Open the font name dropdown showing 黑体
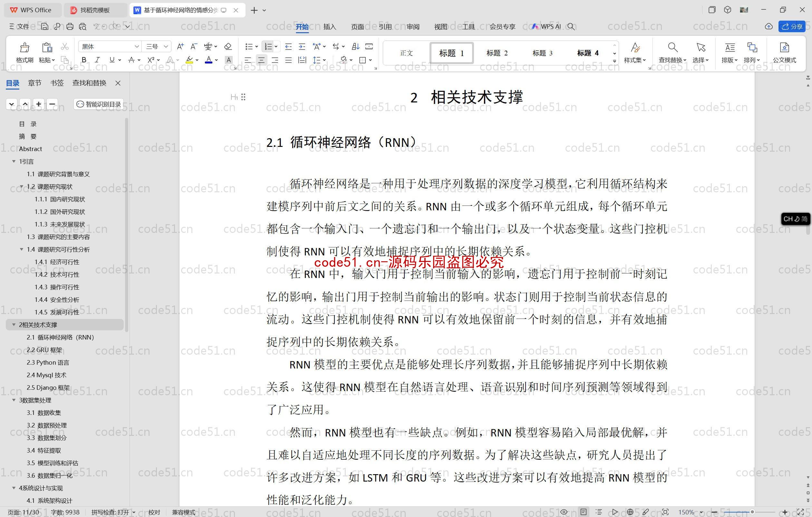 coord(137,46)
